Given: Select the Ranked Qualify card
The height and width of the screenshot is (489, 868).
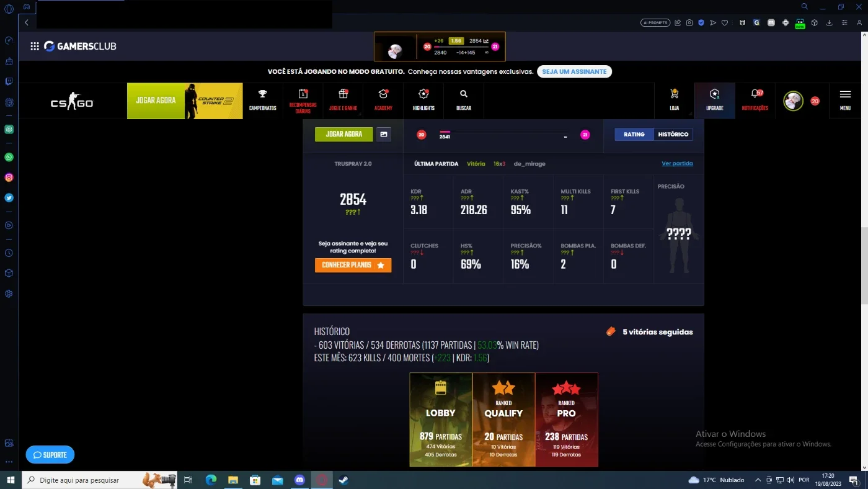Looking at the screenshot, I should [x=503, y=419].
